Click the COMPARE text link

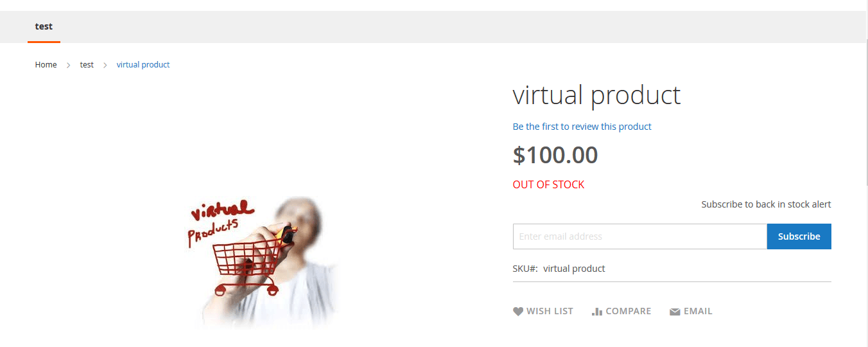(628, 312)
